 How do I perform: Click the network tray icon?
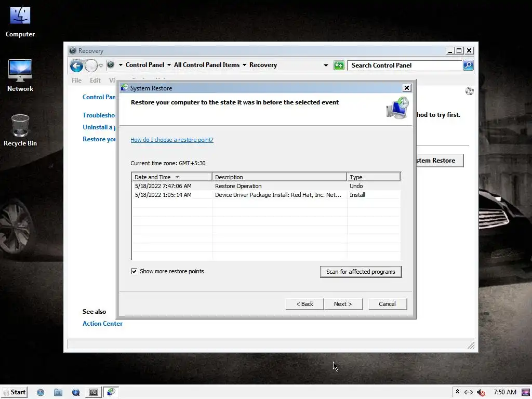[x=469, y=392]
